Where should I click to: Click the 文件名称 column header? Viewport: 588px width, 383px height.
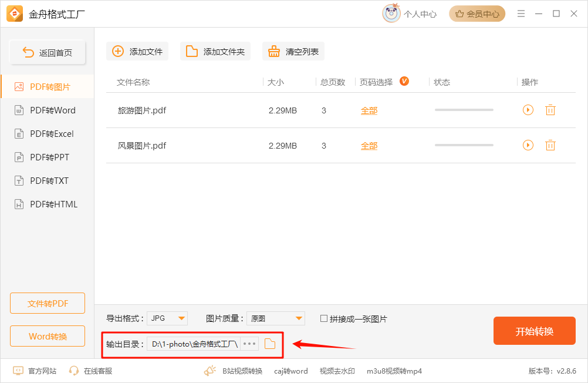point(133,82)
